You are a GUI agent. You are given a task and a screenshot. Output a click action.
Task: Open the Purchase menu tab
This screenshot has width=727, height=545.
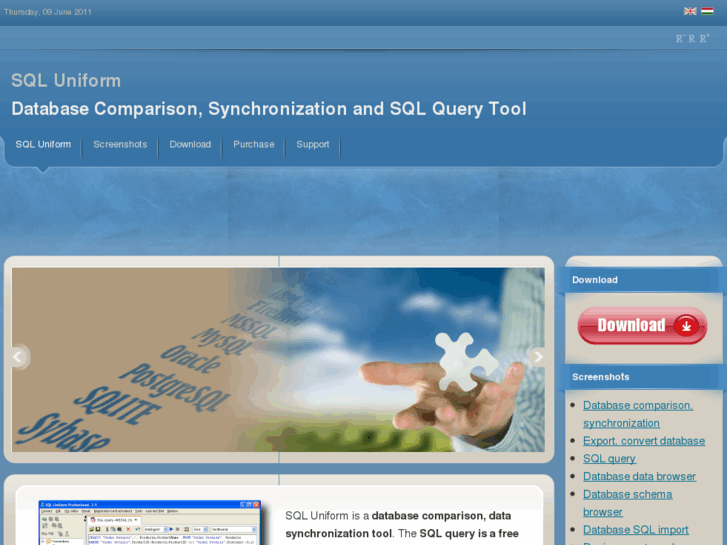(x=254, y=144)
